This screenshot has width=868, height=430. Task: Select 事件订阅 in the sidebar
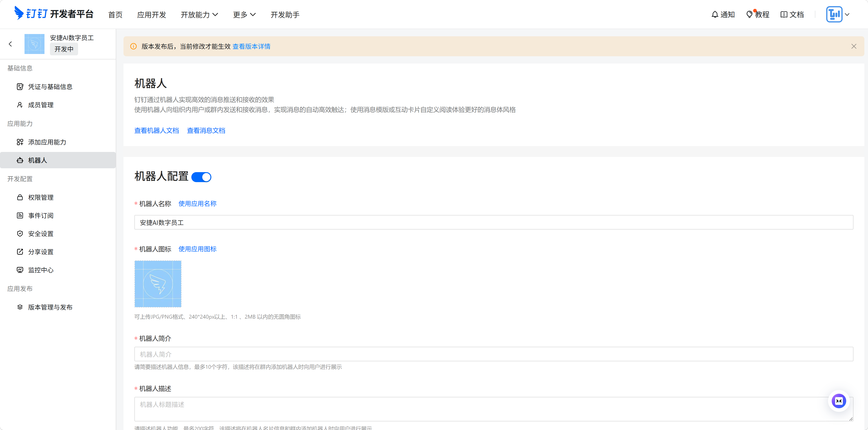point(58,215)
